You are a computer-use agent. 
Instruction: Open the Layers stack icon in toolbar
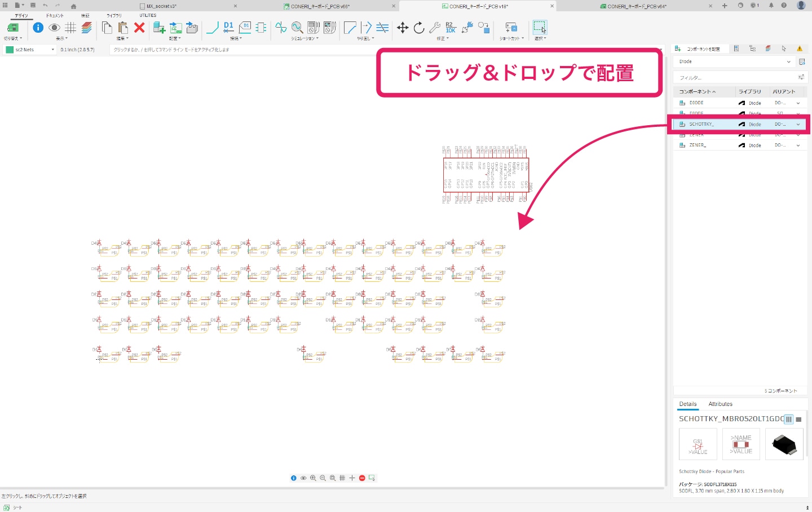86,28
